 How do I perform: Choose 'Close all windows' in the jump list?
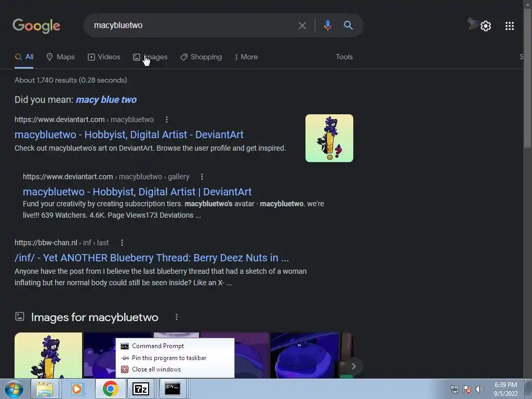click(x=175, y=369)
